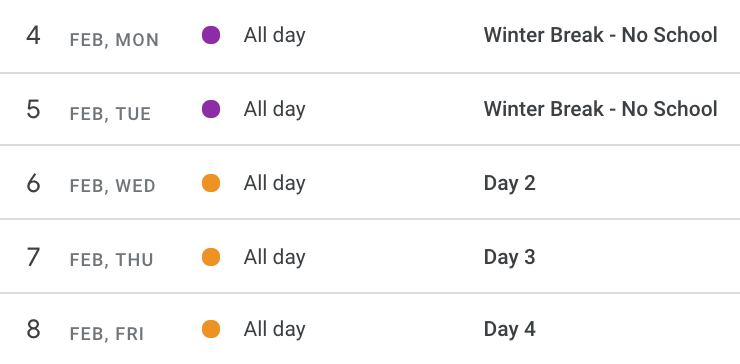Open Tuesday's Winter Break - No School event
740x364 pixels.
[x=600, y=109]
